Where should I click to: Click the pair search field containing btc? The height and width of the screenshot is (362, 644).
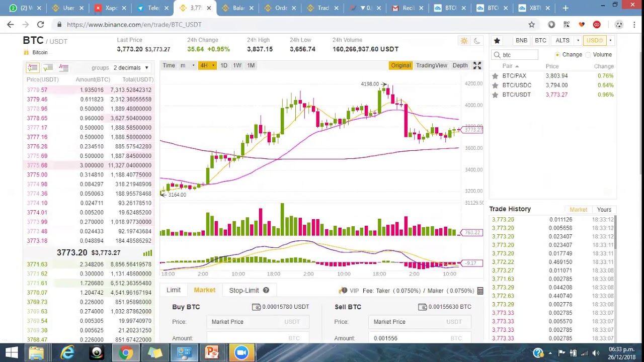515,55
